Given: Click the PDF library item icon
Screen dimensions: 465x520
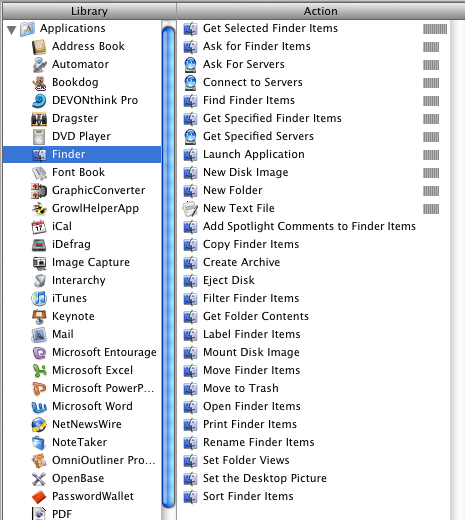Looking at the screenshot, I should pos(39,513).
